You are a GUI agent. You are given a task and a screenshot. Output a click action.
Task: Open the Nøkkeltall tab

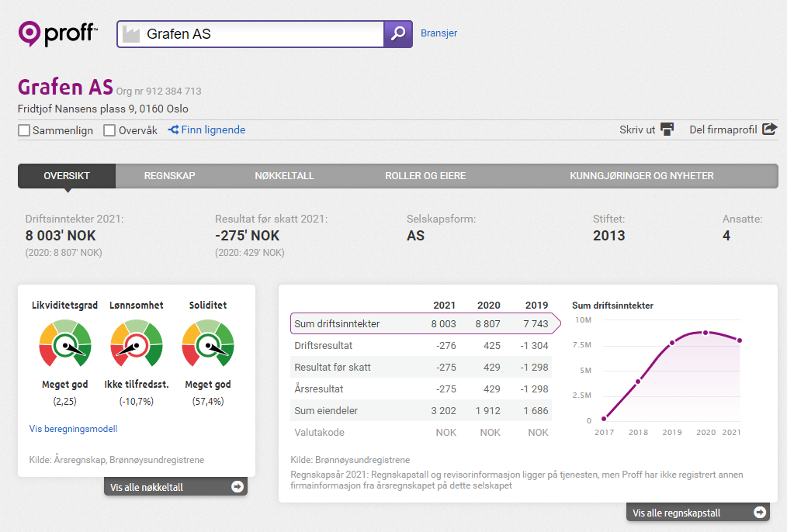coord(284,176)
